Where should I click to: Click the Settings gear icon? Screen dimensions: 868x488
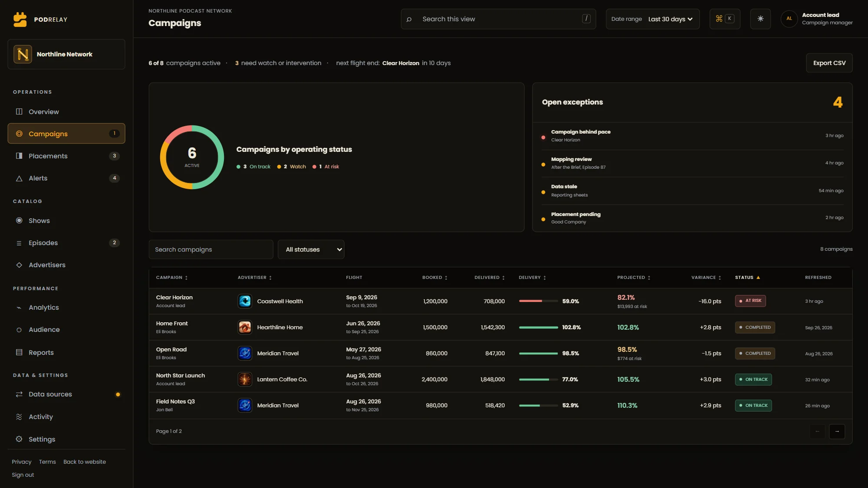point(19,439)
